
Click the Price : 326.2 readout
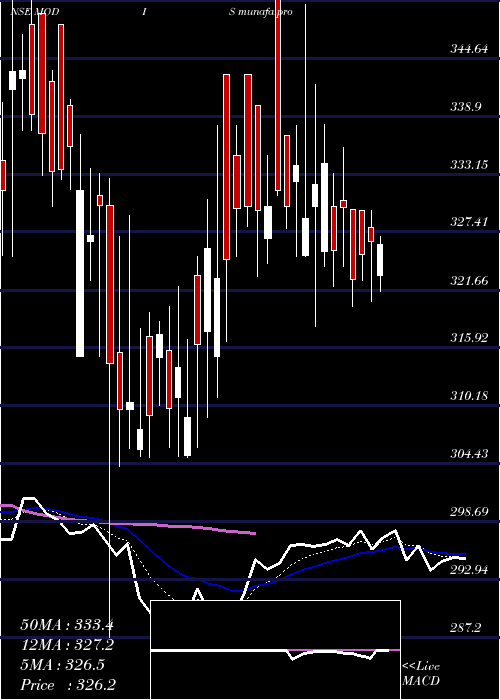tap(68, 685)
